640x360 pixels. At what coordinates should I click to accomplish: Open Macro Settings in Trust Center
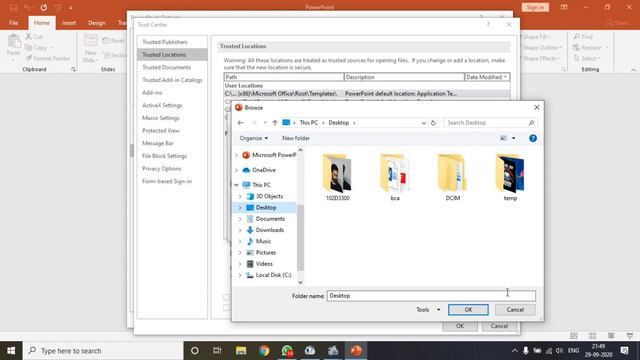(x=161, y=118)
